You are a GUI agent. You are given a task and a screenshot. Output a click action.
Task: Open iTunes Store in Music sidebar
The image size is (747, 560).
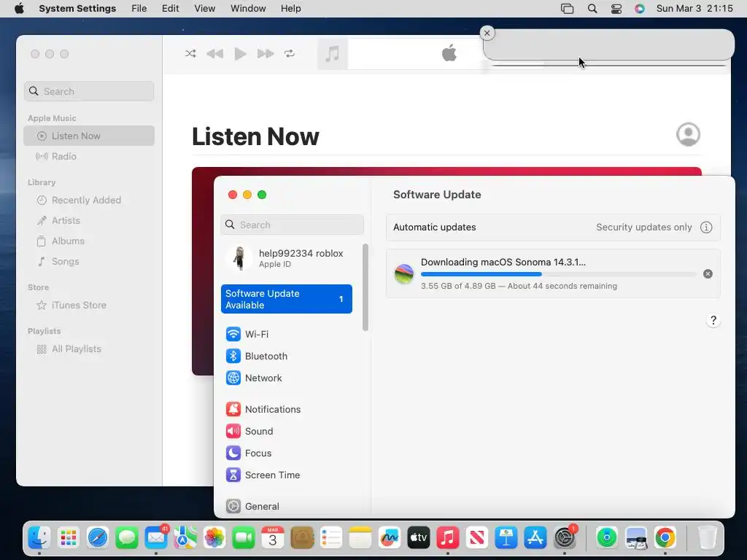89,306
